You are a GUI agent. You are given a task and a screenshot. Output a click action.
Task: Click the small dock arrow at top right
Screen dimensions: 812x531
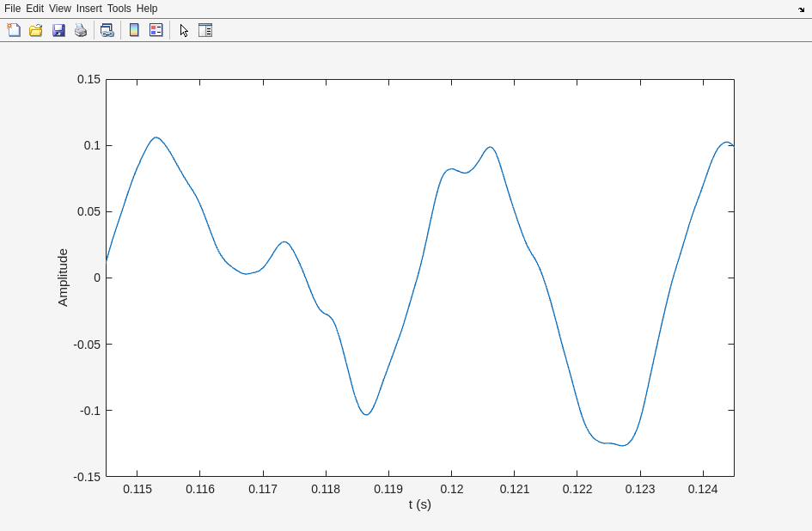[801, 9]
